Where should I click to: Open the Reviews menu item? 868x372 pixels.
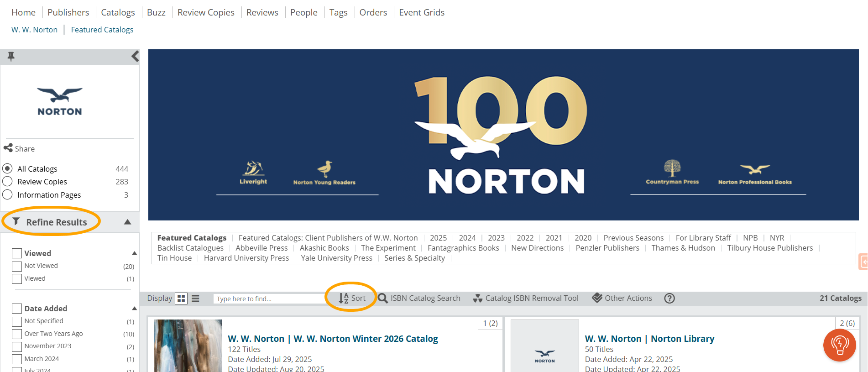point(262,12)
